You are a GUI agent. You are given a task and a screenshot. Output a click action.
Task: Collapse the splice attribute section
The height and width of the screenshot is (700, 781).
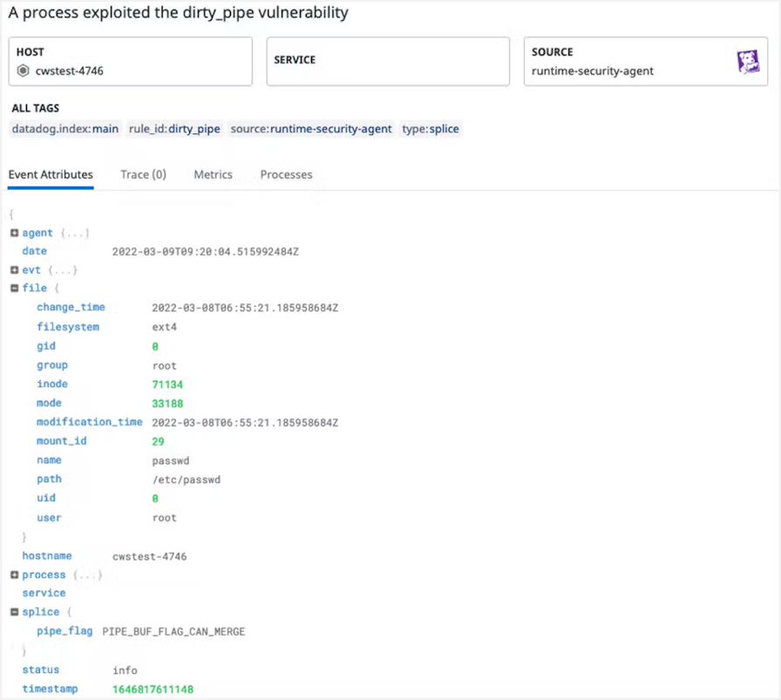click(x=14, y=611)
